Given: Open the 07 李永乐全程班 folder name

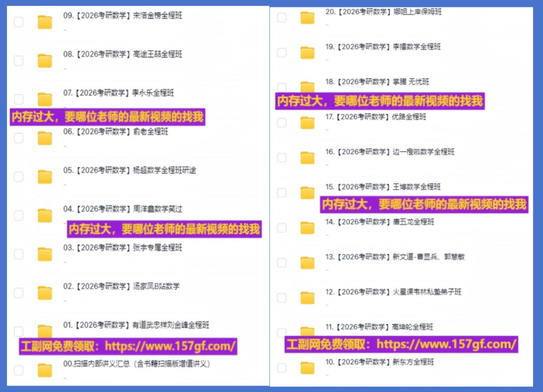Looking at the screenshot, I should 118,93.
